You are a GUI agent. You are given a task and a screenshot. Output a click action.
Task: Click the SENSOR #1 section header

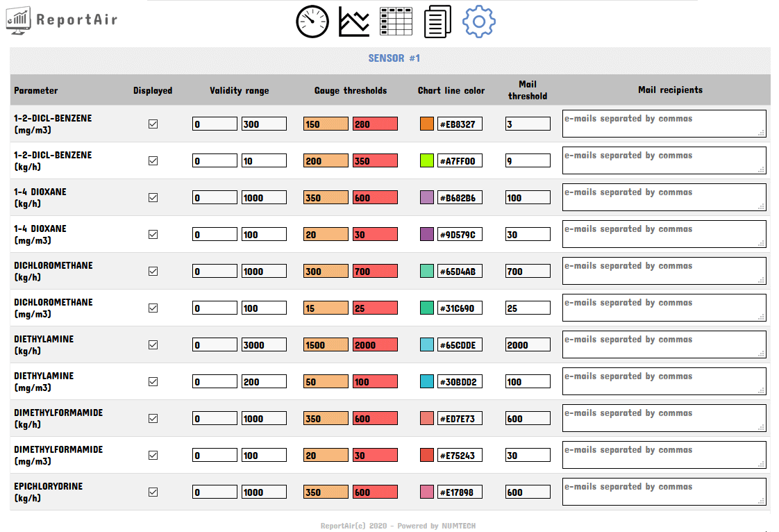[x=394, y=59]
